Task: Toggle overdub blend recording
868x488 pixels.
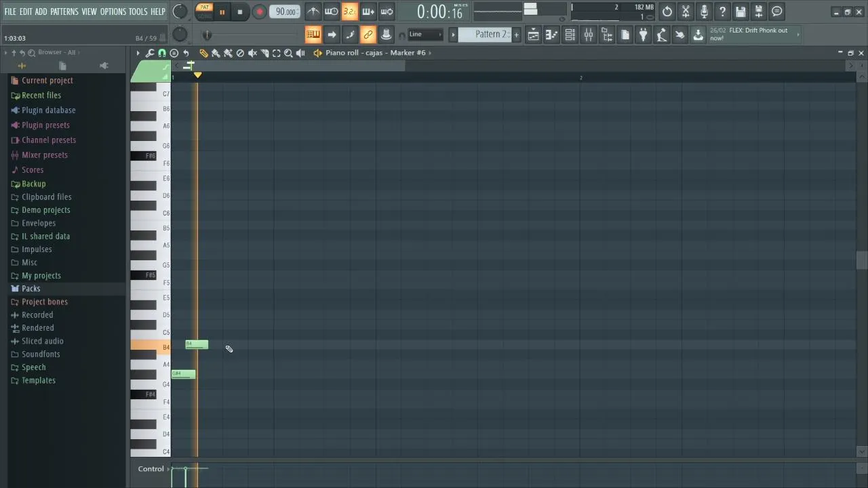Action: (368, 12)
